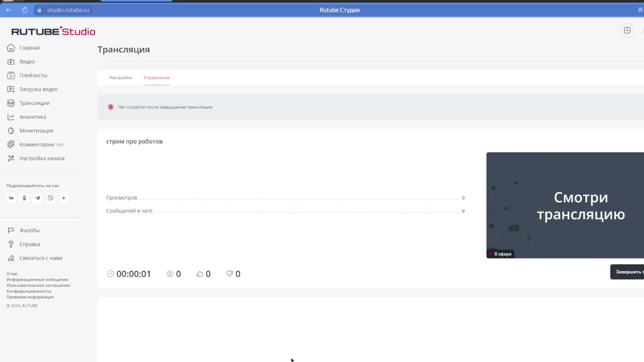Image resolution: width=644 pixels, height=362 pixels.
Task: Select the Управление tab
Action: point(157,77)
